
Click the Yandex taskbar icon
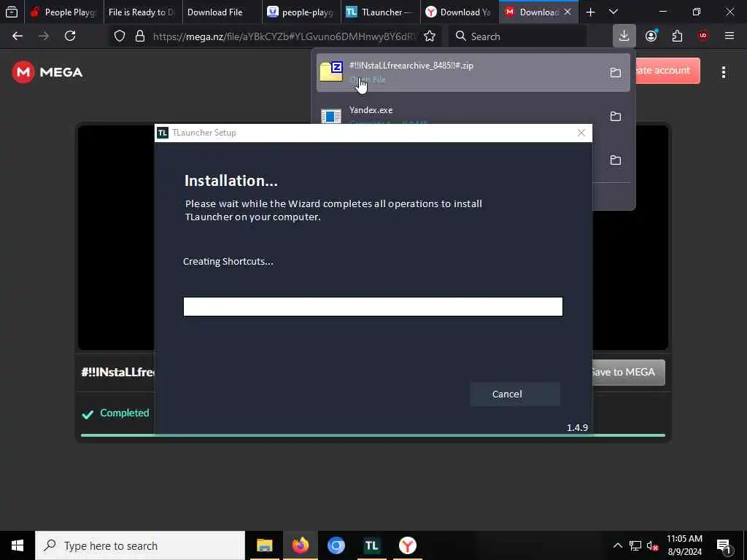click(407, 545)
